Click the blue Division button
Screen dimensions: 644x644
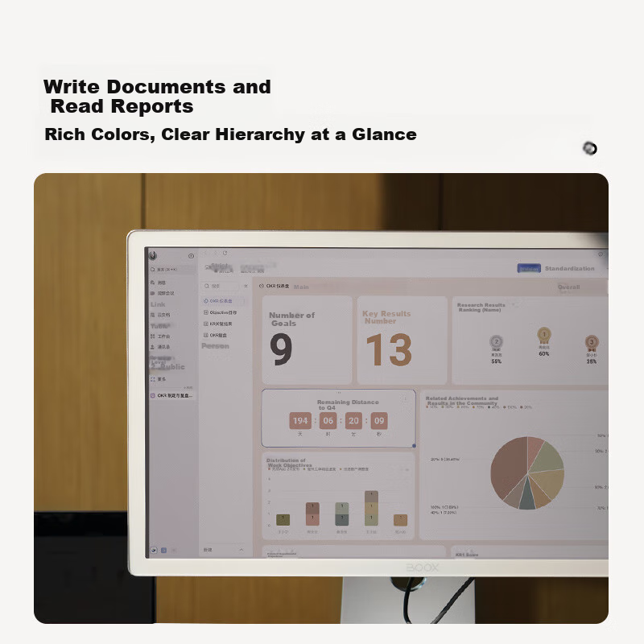[x=529, y=269]
